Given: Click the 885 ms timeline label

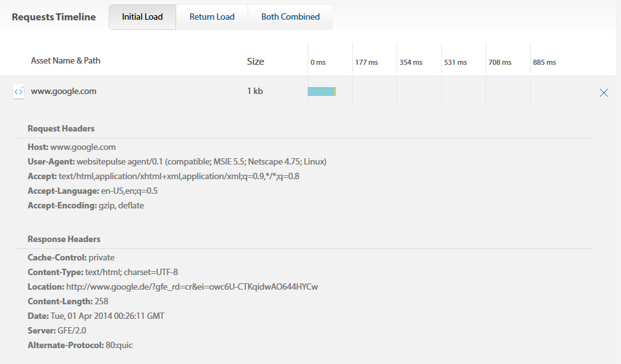Looking at the screenshot, I should tap(544, 62).
